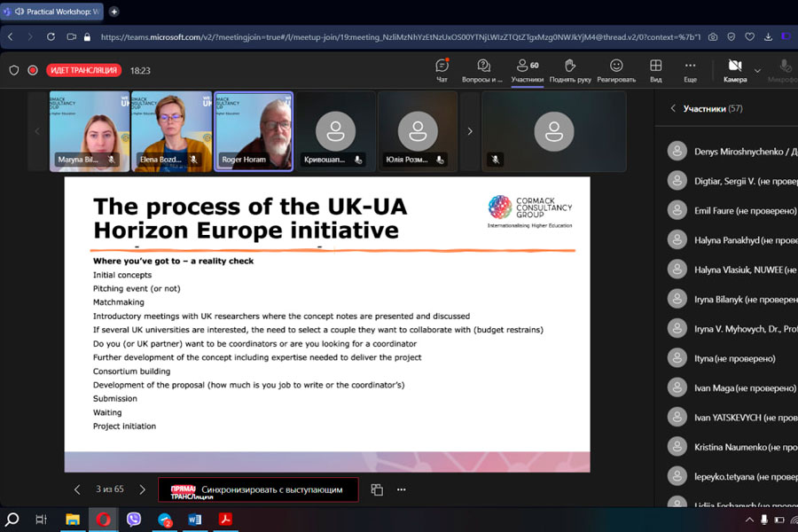
Task: Open the View (Вид) layout options
Action: click(x=656, y=70)
